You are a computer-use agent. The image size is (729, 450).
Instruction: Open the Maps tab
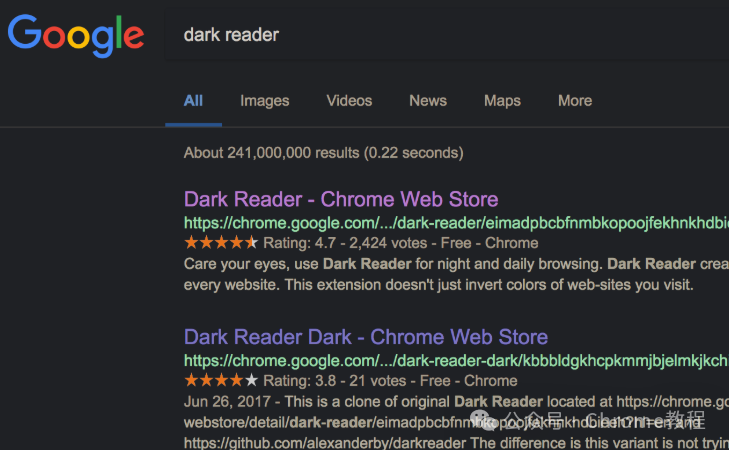502,101
